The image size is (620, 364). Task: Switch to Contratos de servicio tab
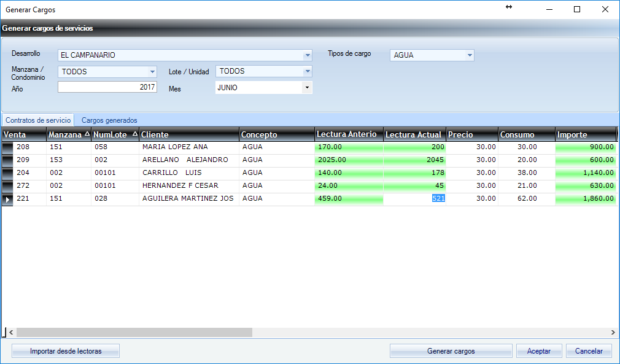pyautogui.click(x=38, y=120)
